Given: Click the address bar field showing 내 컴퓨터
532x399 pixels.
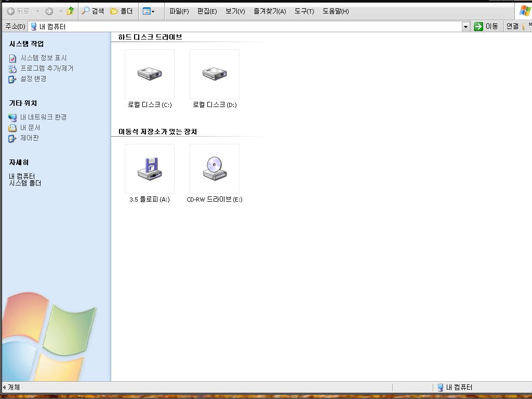Looking at the screenshot, I should pos(244,26).
